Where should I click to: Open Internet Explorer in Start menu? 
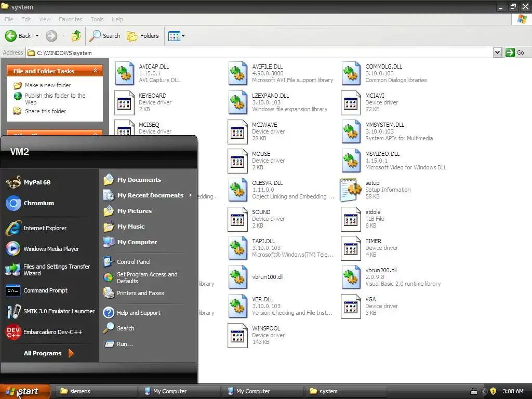click(36, 229)
